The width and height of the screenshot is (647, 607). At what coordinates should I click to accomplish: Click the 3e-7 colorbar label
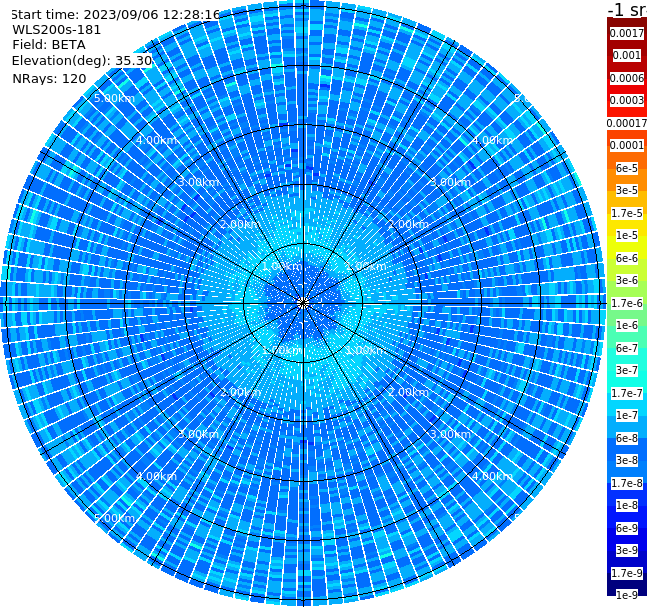(x=627, y=371)
